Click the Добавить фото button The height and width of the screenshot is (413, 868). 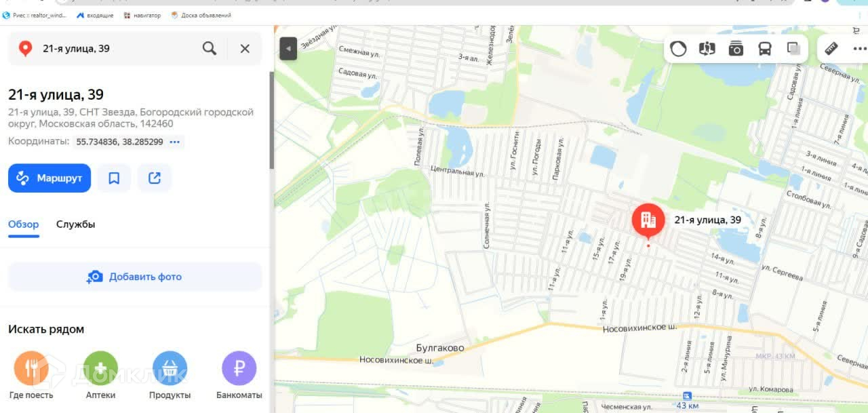coord(135,277)
